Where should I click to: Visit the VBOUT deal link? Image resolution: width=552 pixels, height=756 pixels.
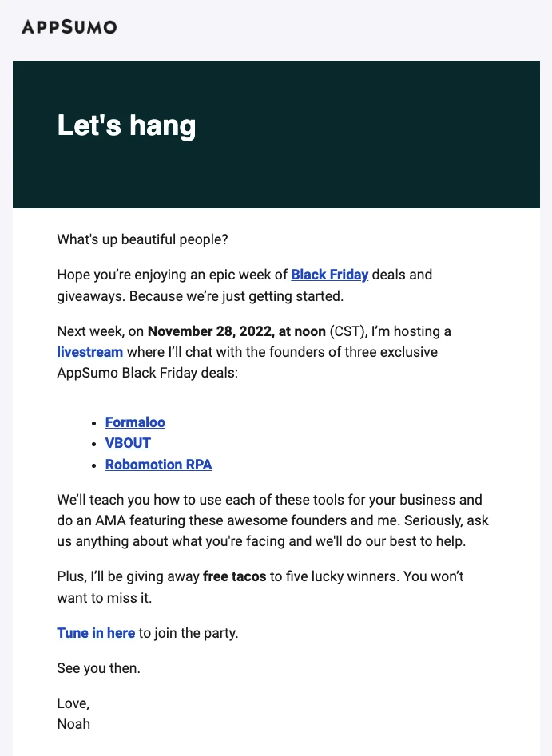[x=128, y=443]
